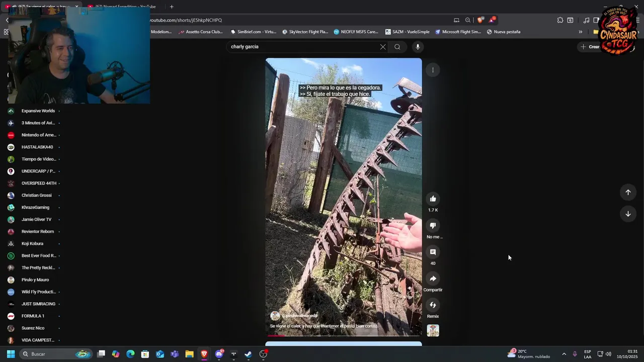Open Discord from the taskbar
Viewport: 644px width, 362px height.
click(x=219, y=354)
